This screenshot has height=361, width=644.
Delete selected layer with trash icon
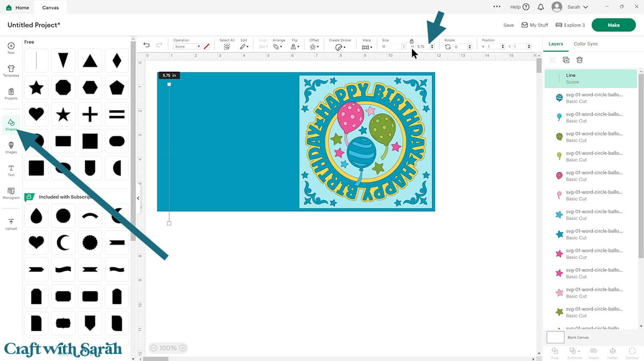coord(579,60)
